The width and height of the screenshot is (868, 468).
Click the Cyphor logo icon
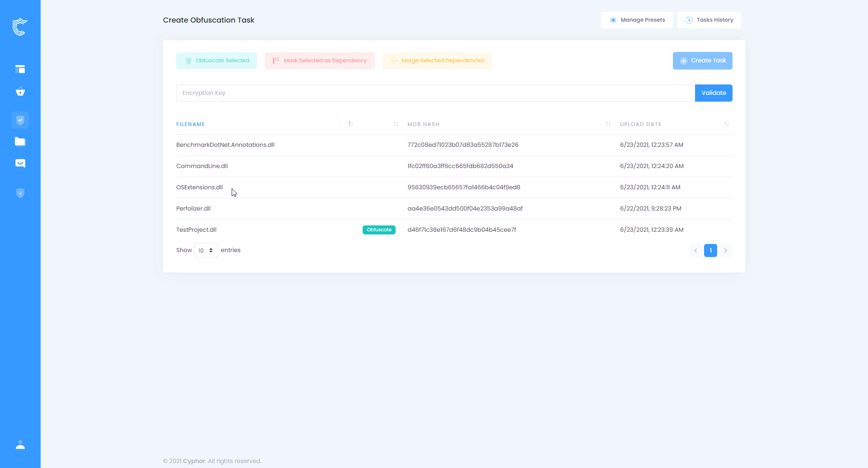pos(20,27)
